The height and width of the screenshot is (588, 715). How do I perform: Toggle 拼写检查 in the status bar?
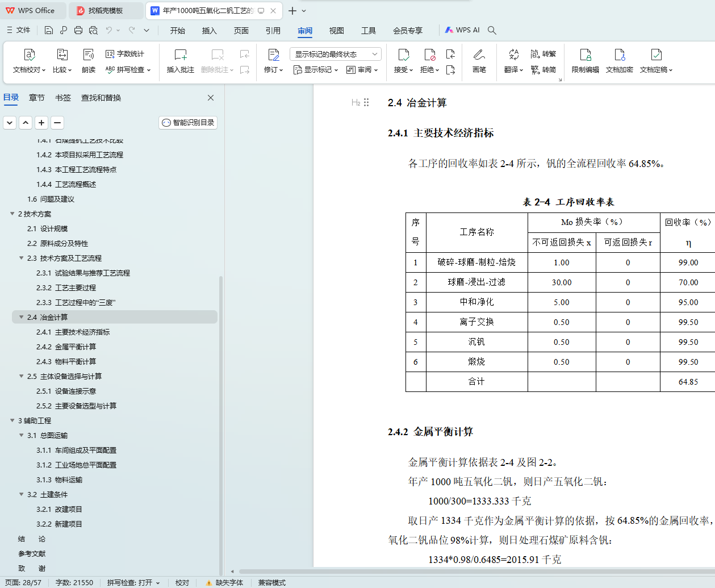(133, 582)
